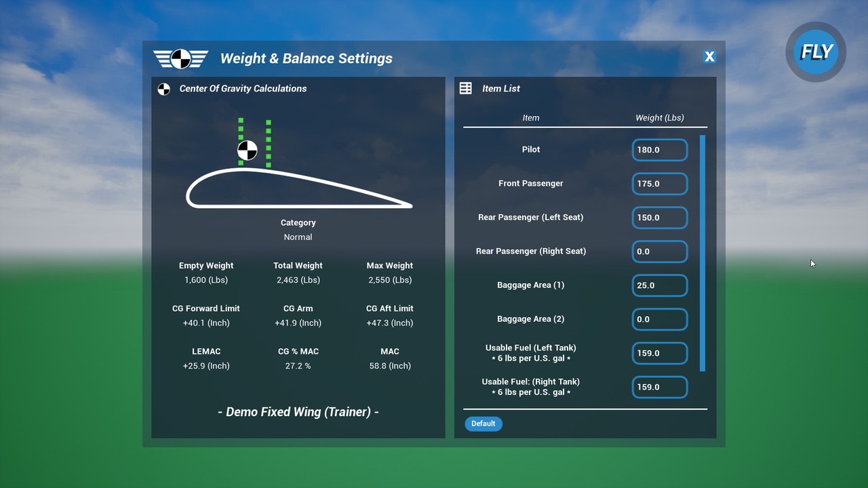Click the Rear Passenger (Left Seat) label
Viewport: 868px width, 488px height.
coord(531,218)
